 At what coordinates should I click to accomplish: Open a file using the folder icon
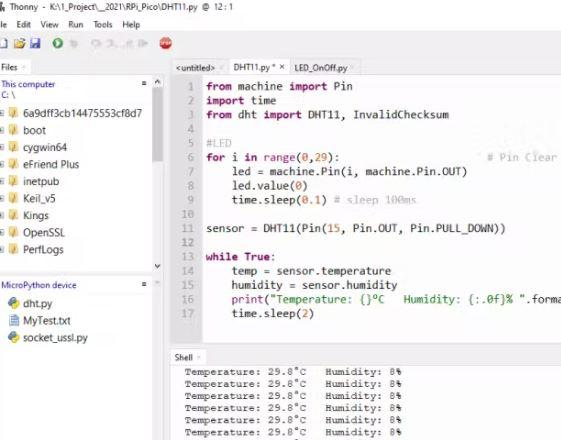(x=20, y=43)
